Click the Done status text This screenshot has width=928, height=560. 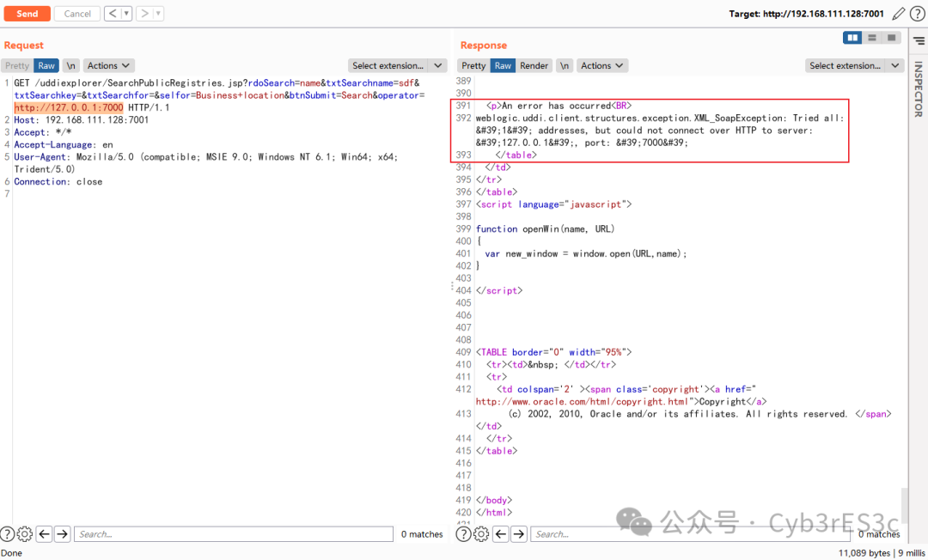click(12, 553)
